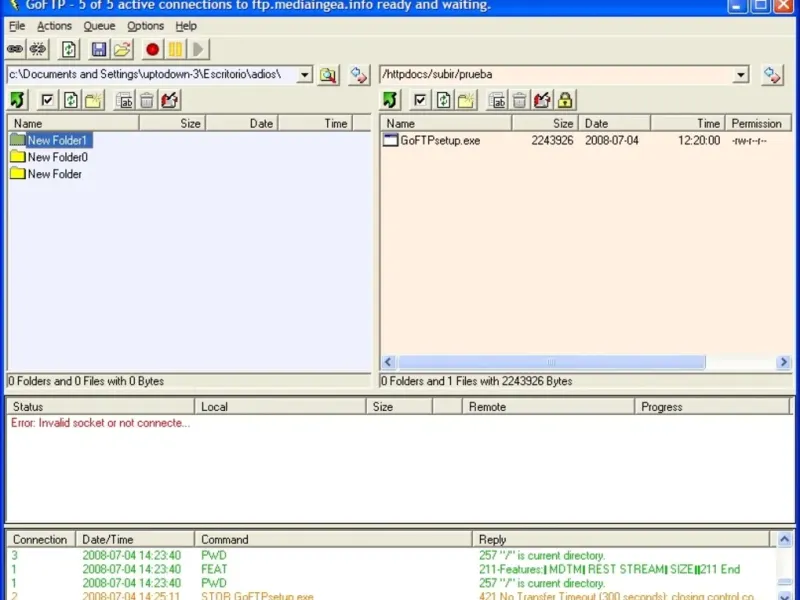The height and width of the screenshot is (600, 800).
Task: Expand the local path dropdown
Action: click(x=304, y=75)
